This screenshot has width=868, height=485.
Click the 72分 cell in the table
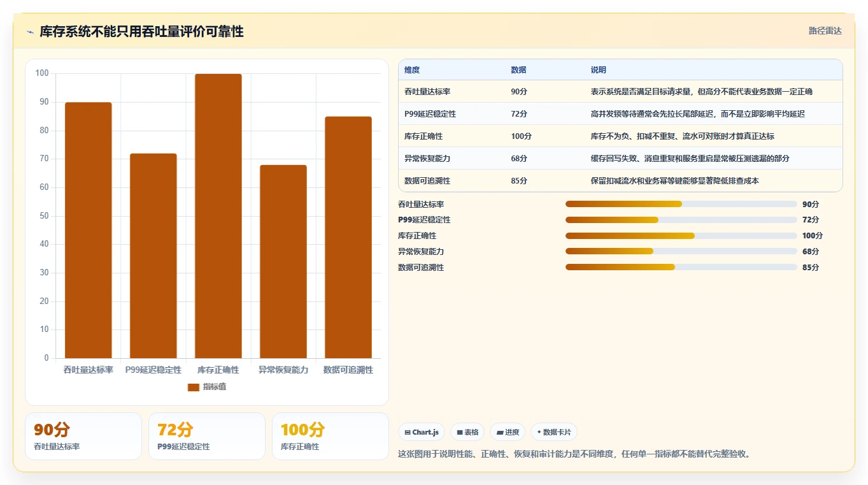point(519,114)
